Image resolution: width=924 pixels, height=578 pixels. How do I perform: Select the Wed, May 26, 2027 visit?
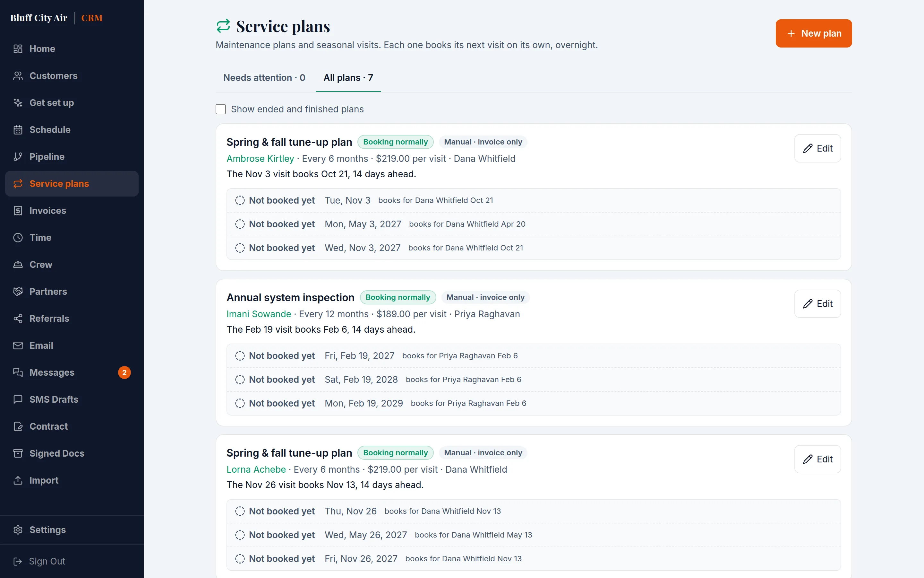(534, 535)
